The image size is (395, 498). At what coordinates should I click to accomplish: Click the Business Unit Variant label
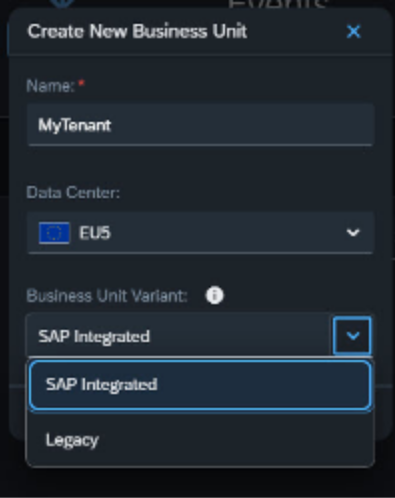pyautogui.click(x=107, y=296)
